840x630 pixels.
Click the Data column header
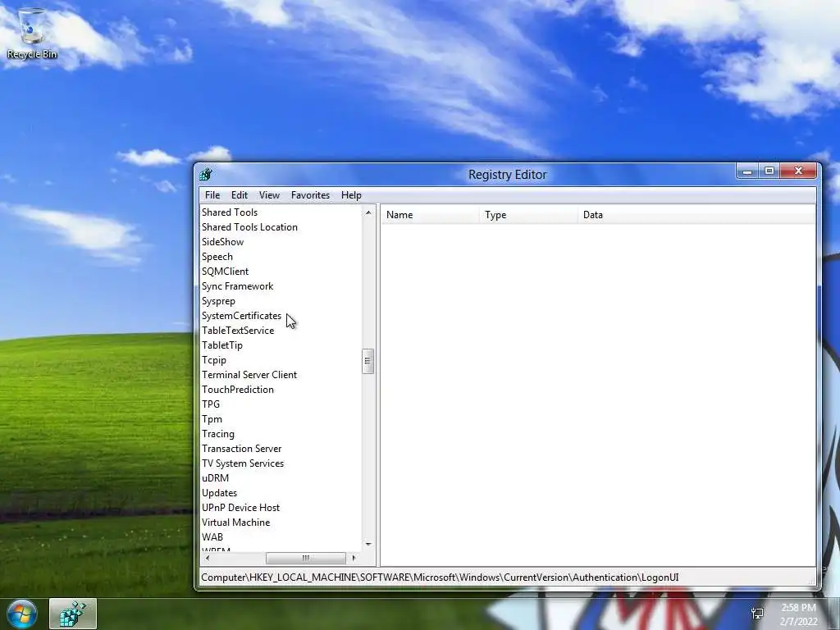(x=696, y=215)
